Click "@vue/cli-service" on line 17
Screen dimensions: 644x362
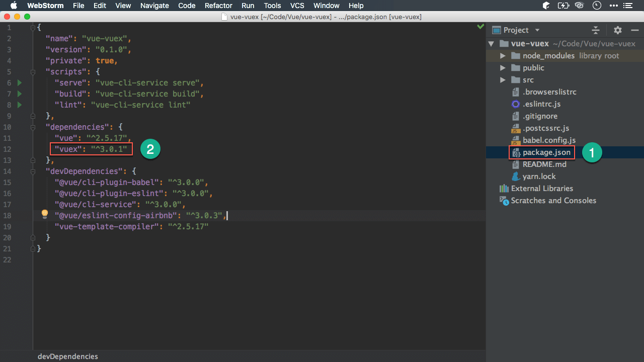pyautogui.click(x=96, y=204)
